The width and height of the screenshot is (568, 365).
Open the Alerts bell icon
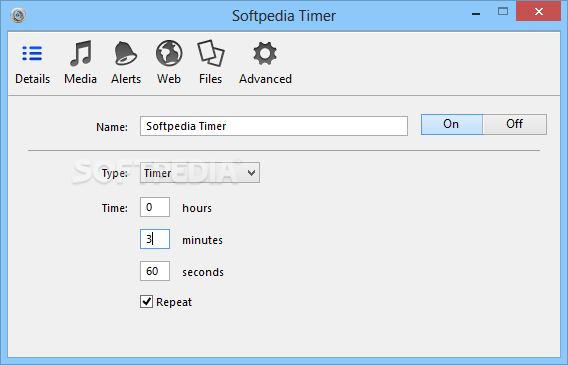(125, 53)
